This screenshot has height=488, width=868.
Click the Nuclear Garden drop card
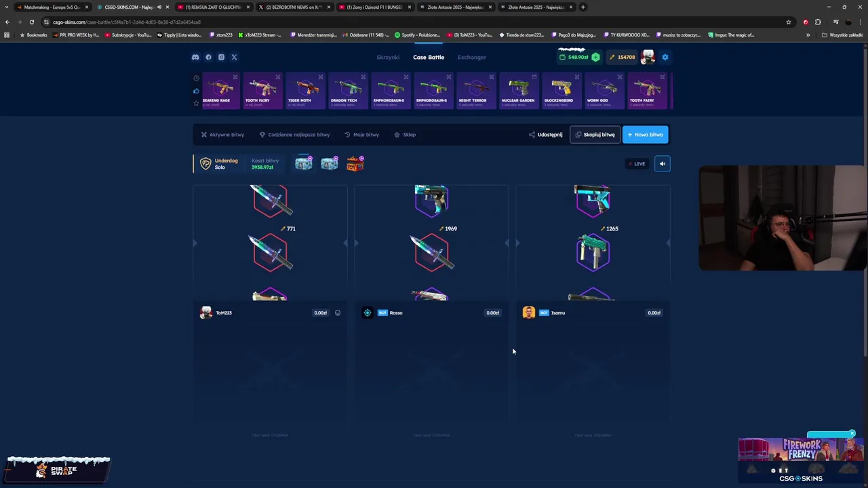tap(518, 90)
